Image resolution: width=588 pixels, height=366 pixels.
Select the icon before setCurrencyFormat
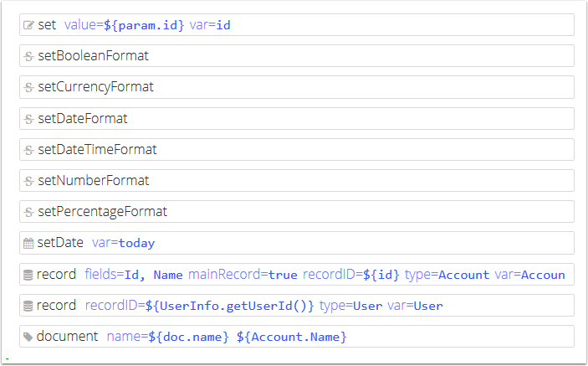28,87
